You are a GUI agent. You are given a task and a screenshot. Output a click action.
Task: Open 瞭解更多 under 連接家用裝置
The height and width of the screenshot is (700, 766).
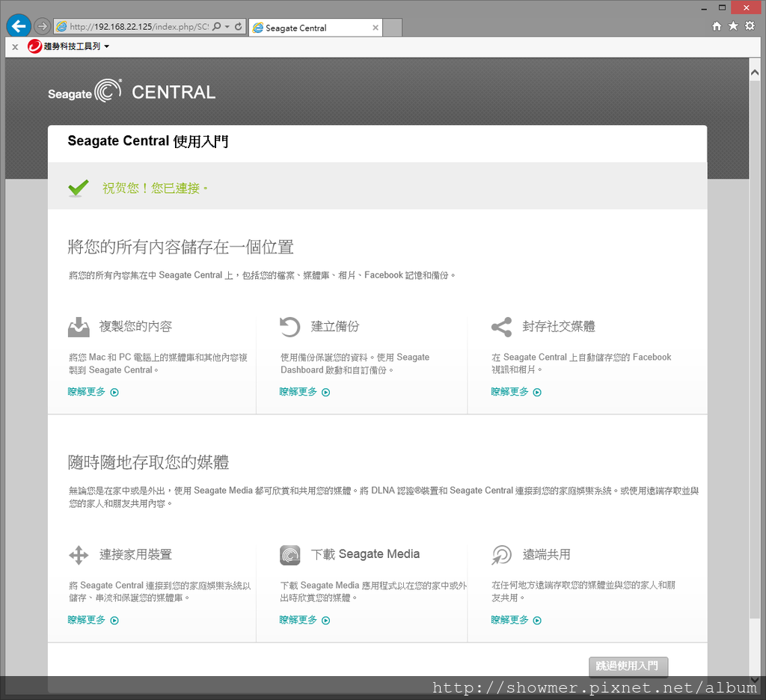pos(94,620)
